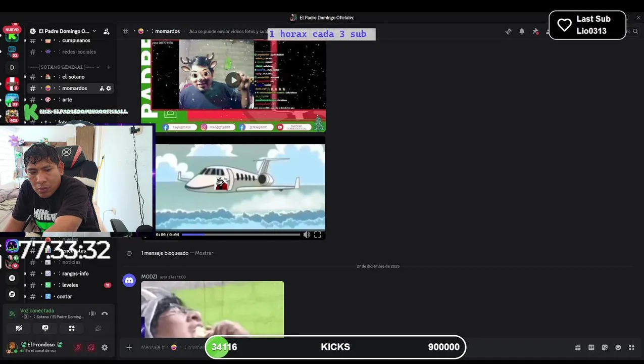Create invite icon on momardos channel
644x364 pixels.
(x=102, y=88)
